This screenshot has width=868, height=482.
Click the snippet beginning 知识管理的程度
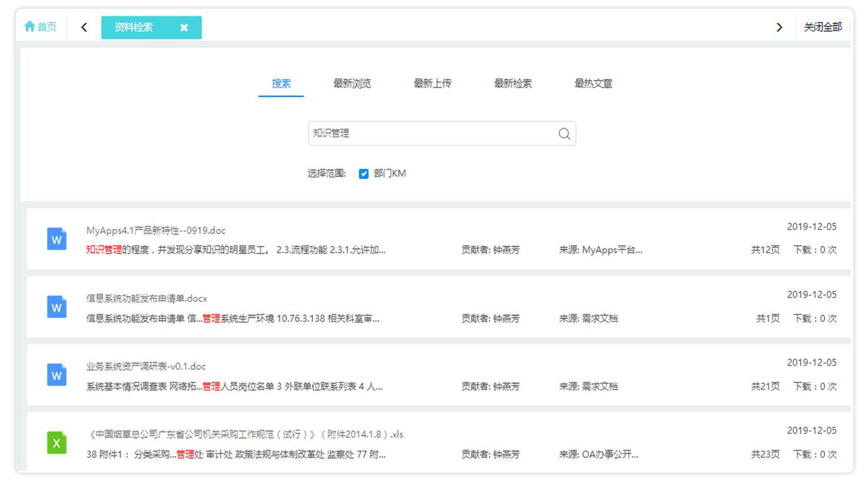coord(236,250)
